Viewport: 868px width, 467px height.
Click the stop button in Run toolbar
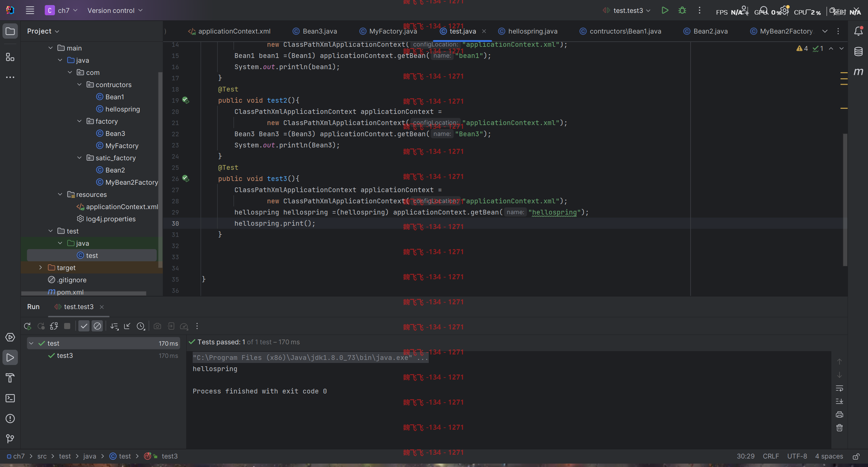67,326
